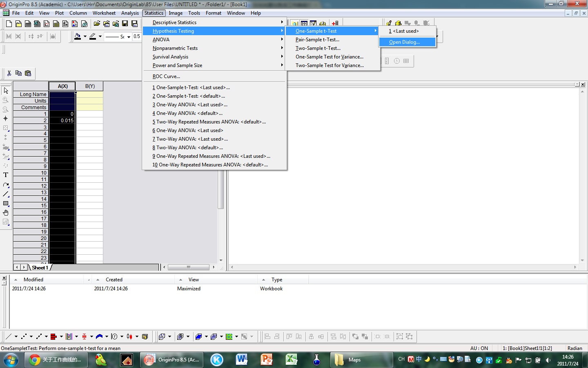Click the Line+Symbol plot icon
Viewport: 588px width, 368px height.
[39, 337]
